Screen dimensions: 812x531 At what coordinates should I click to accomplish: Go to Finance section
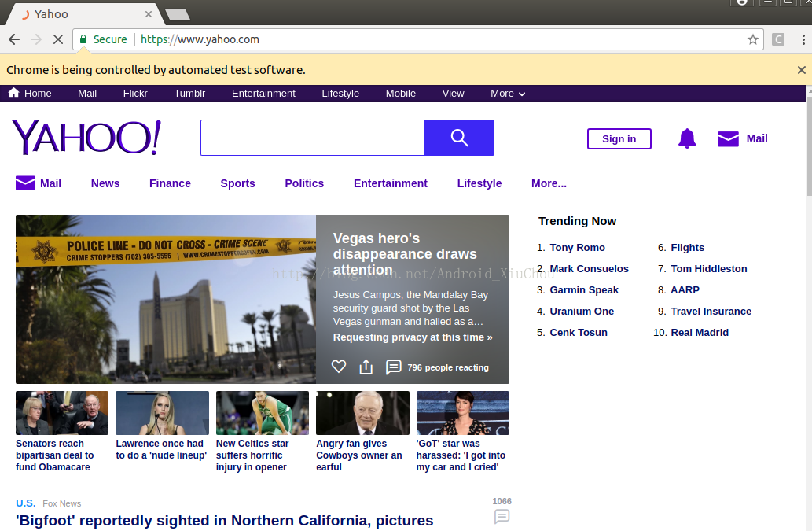[x=170, y=183]
